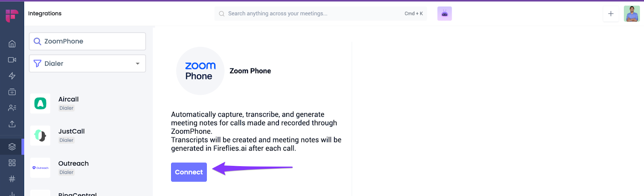
Task: Open the team members sidebar icon
Action: click(12, 108)
